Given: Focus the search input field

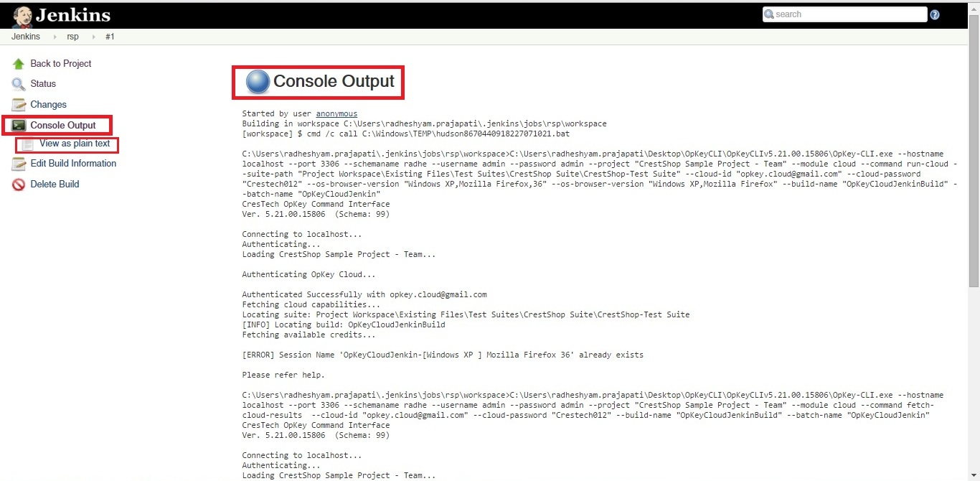Looking at the screenshot, I should pos(845,14).
